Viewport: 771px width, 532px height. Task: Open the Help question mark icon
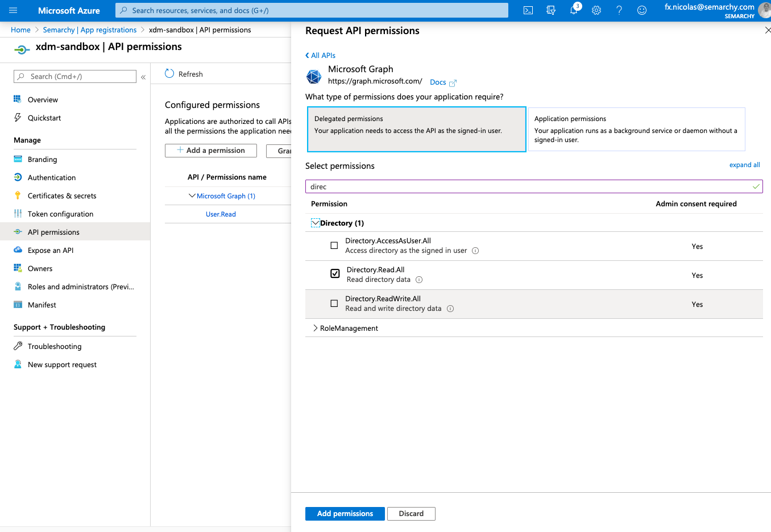tap(619, 10)
